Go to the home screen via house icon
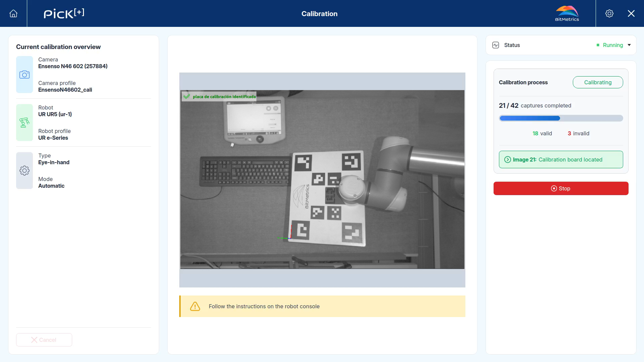The width and height of the screenshot is (644, 362). click(13, 13)
